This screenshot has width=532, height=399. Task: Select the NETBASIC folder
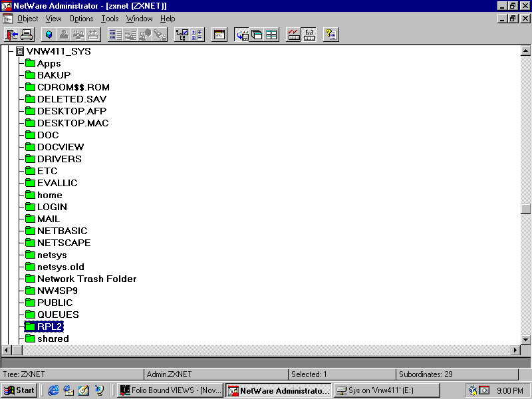(x=57, y=231)
